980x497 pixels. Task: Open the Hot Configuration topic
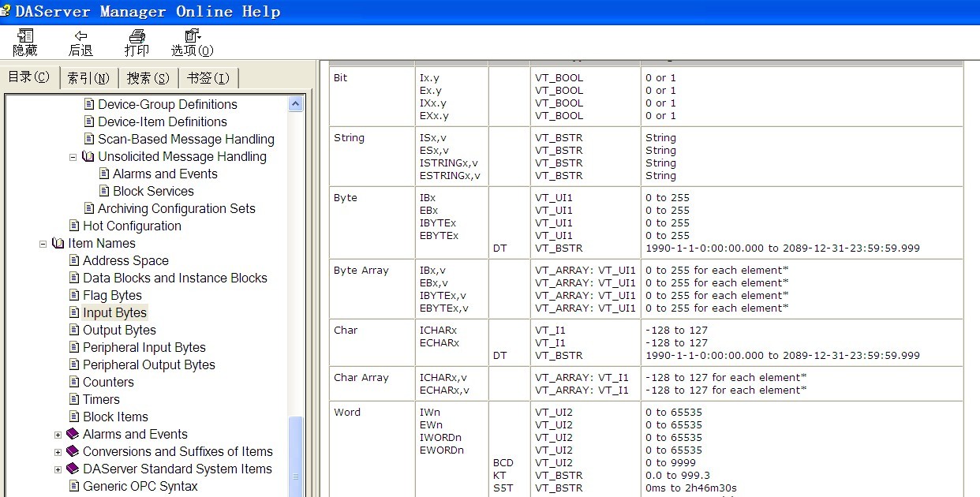pos(132,226)
